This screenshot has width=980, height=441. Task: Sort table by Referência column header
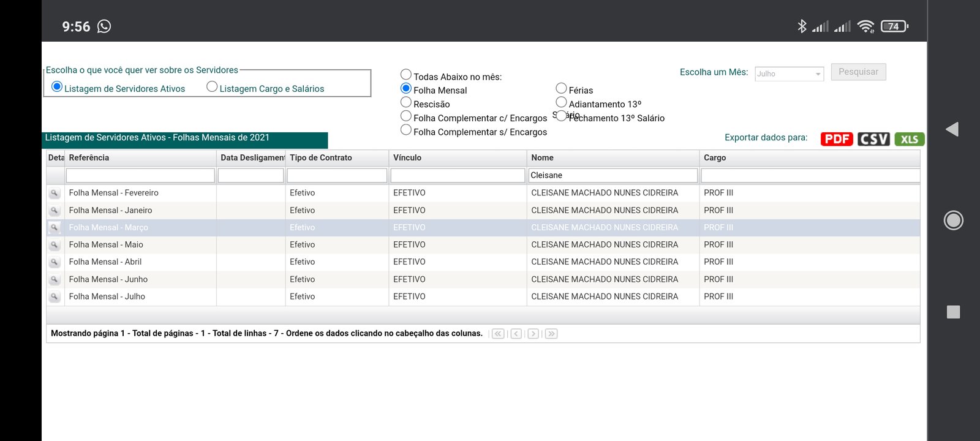tap(89, 157)
